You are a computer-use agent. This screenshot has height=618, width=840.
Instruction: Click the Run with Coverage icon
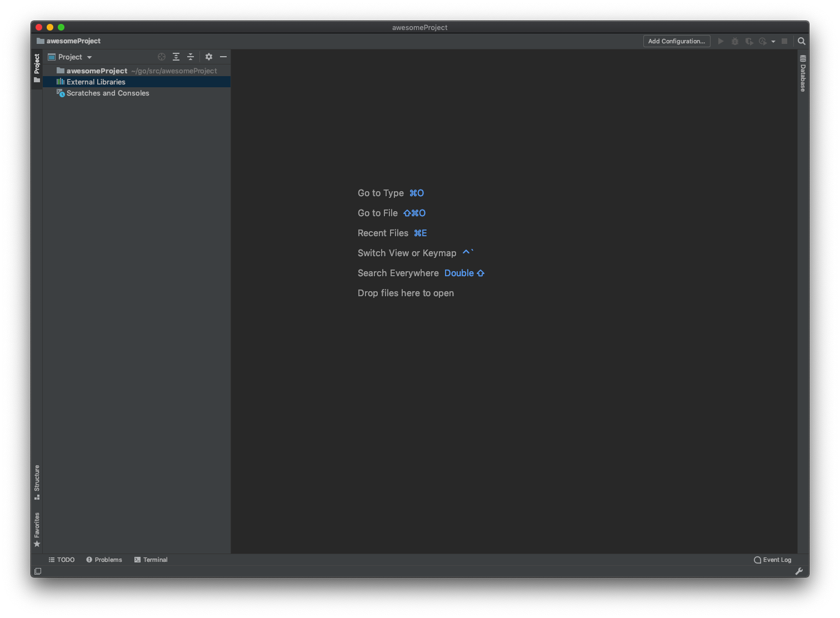tap(749, 41)
